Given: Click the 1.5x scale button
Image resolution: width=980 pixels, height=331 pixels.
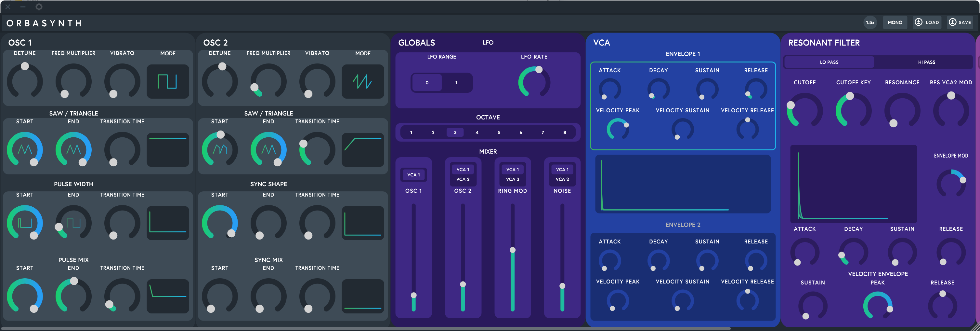Looking at the screenshot, I should (870, 22).
